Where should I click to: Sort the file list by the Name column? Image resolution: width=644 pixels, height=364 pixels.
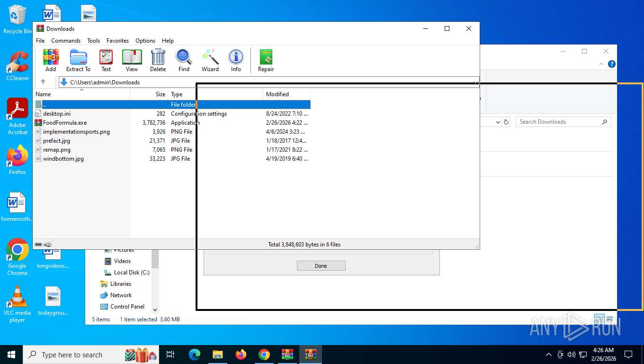(x=81, y=94)
